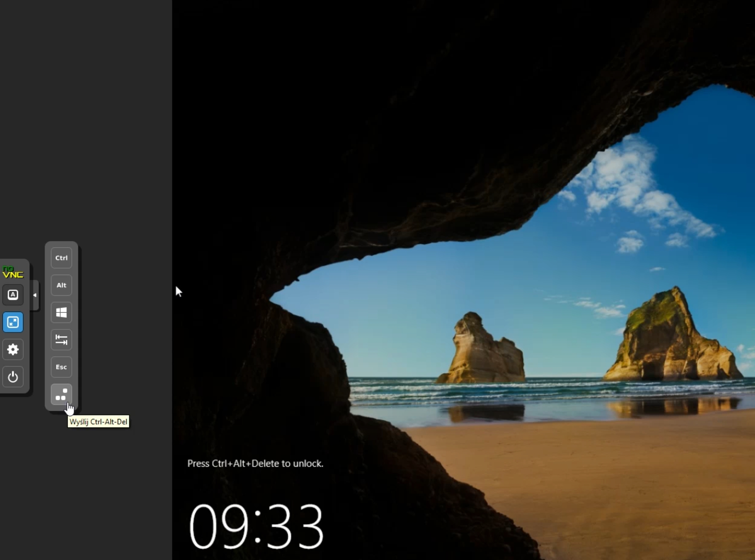Click the large rock island on right
The width and height of the screenshot is (755, 560).
point(670,340)
